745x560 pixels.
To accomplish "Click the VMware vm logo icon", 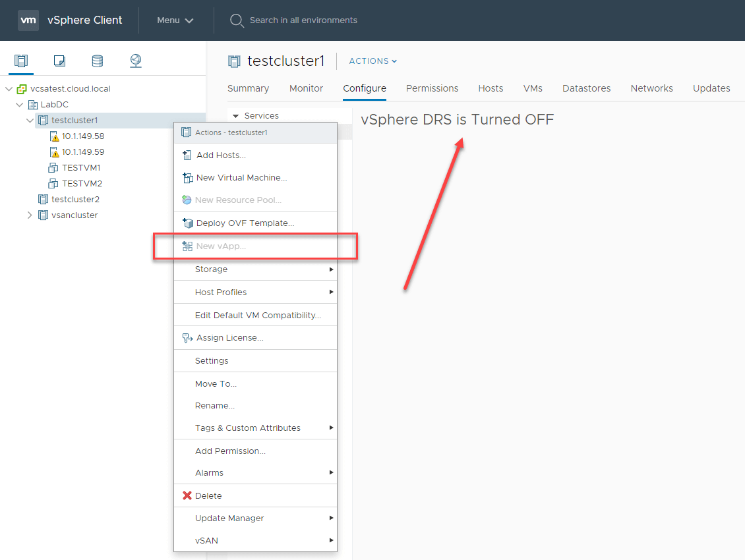I will [28, 20].
